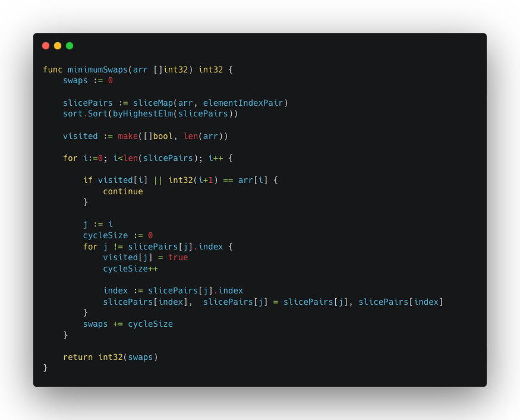Click the if keyword before visited[i]
Screen dimensions: 520x420
[x=88, y=181]
